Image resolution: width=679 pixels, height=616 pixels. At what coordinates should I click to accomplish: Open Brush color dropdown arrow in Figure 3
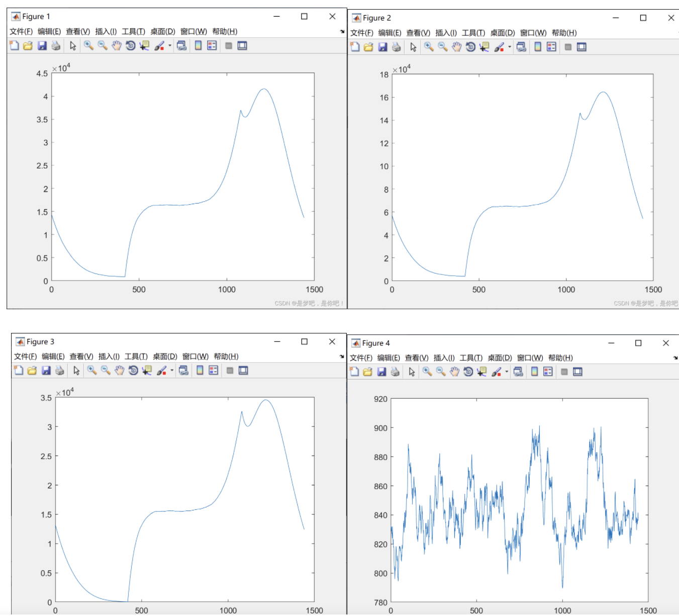point(172,371)
